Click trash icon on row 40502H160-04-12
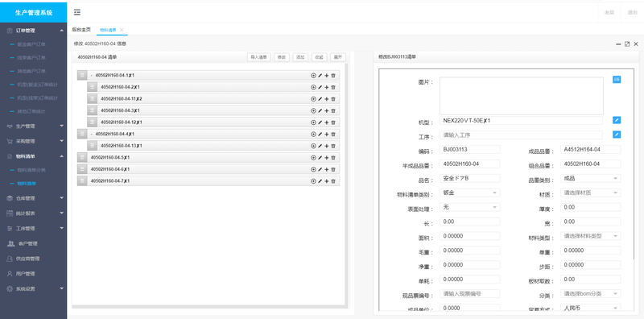 (x=333, y=122)
